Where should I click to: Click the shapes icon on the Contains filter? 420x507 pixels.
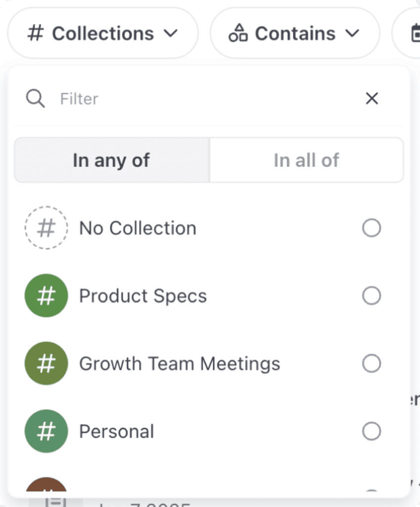pos(238,33)
